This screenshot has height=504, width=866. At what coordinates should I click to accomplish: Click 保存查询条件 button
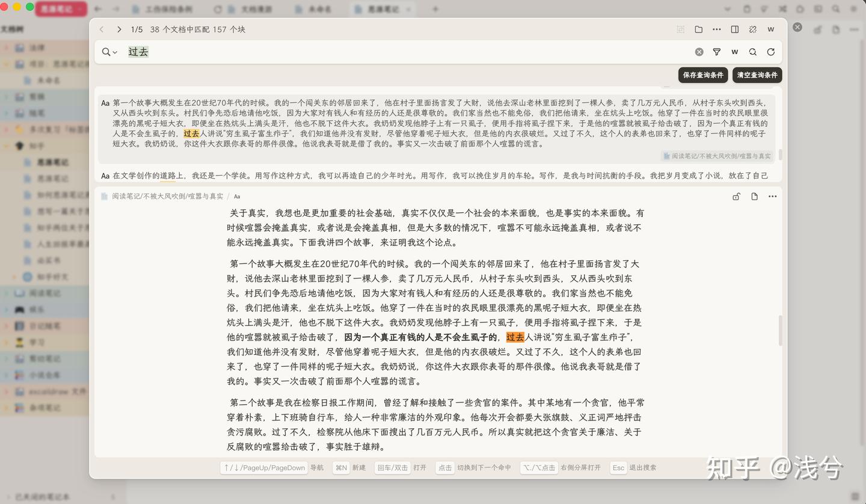703,75
